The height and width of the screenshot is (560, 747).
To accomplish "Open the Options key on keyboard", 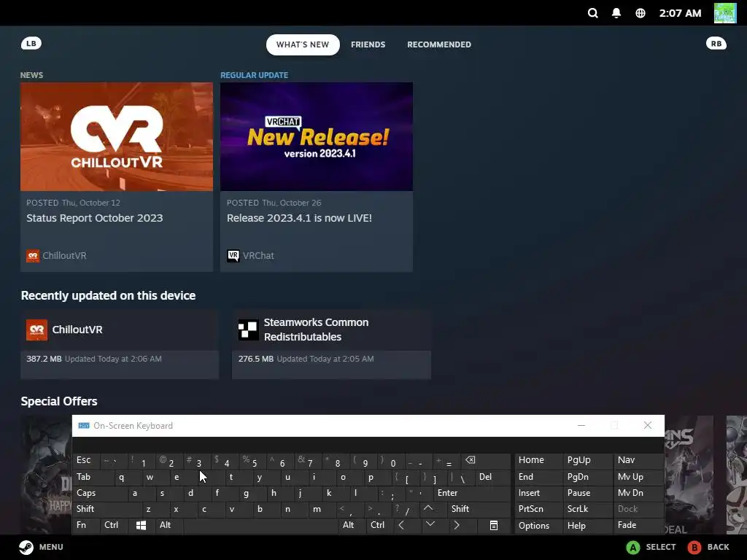I will pos(539,525).
